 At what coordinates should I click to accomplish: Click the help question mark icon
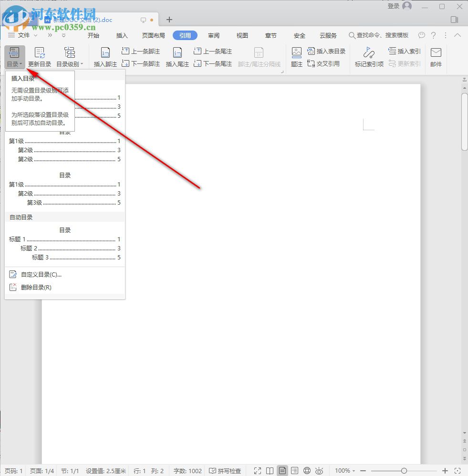433,35
